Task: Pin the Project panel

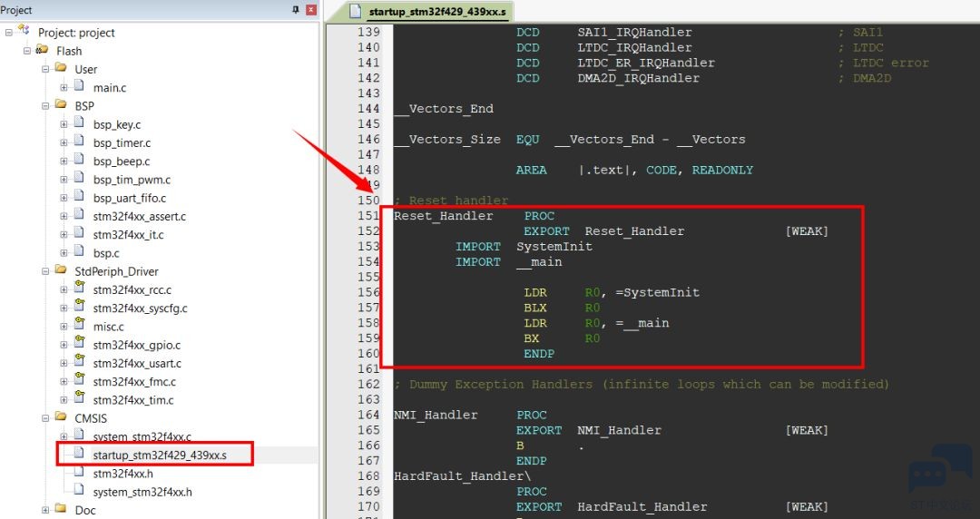Action: (x=296, y=10)
